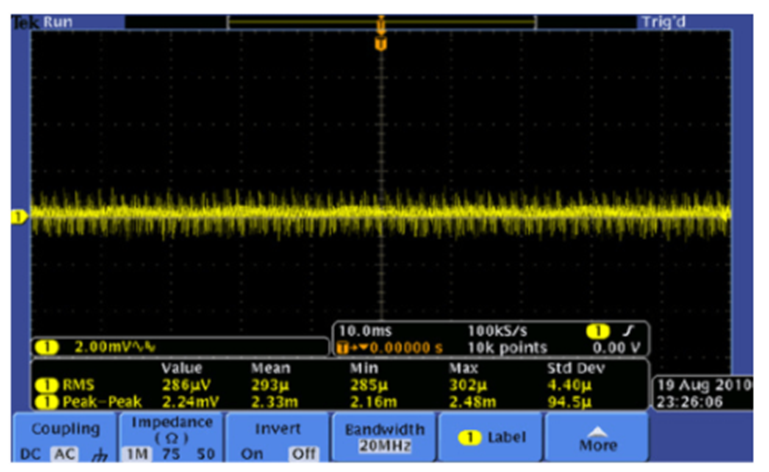The width and height of the screenshot is (769, 472).
Task: Open the Bandwidth 20MHz selector
Action: [x=384, y=436]
